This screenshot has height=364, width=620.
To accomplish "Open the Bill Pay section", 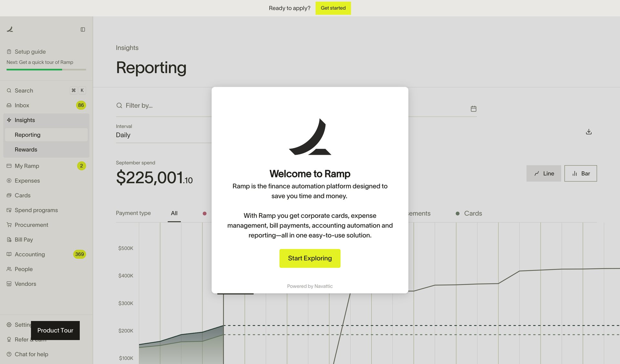I will pyautogui.click(x=24, y=239).
